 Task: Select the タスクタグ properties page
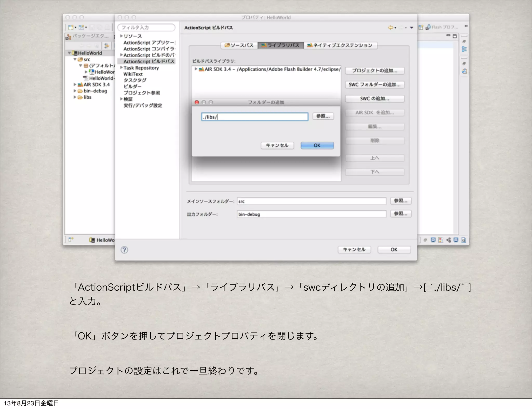[135, 80]
